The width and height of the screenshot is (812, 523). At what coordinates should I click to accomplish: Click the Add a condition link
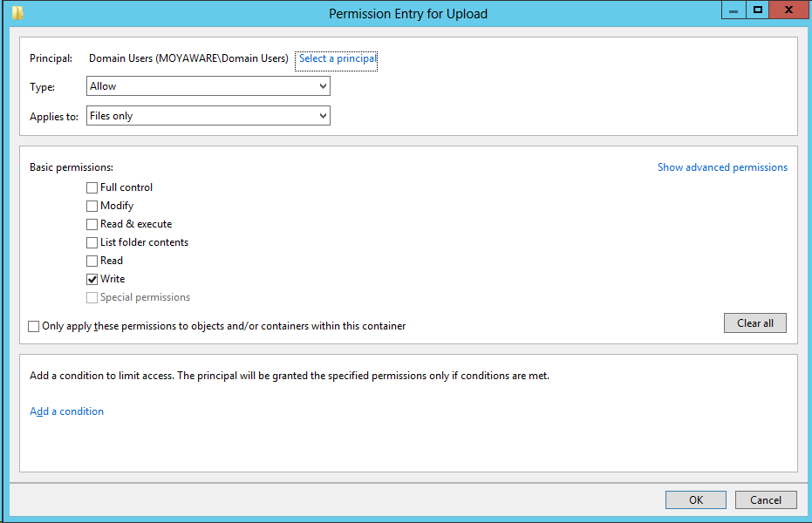point(66,411)
